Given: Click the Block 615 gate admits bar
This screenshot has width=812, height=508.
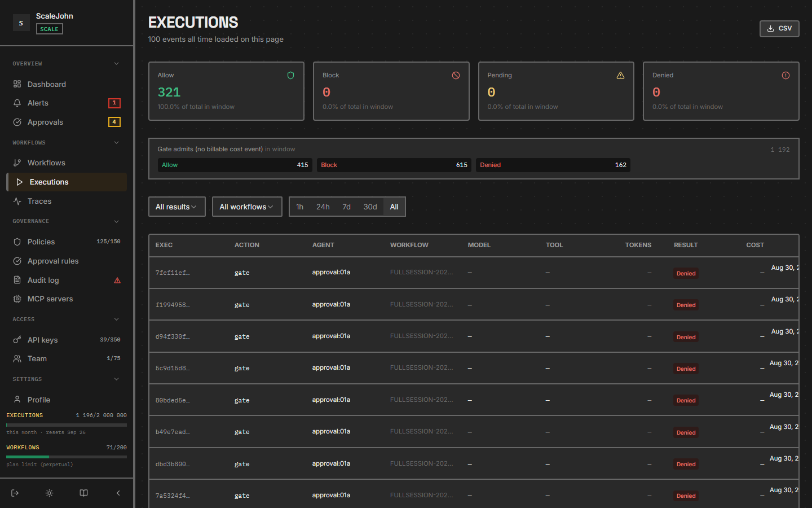Looking at the screenshot, I should 394,165.
